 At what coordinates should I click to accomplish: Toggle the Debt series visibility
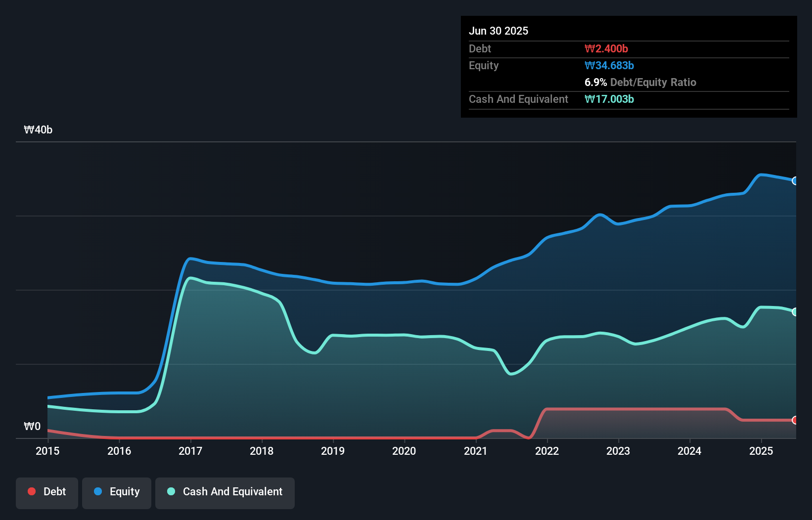click(x=46, y=492)
